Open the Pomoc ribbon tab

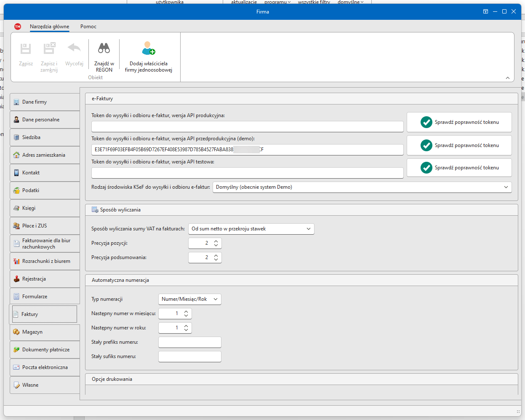click(x=88, y=27)
